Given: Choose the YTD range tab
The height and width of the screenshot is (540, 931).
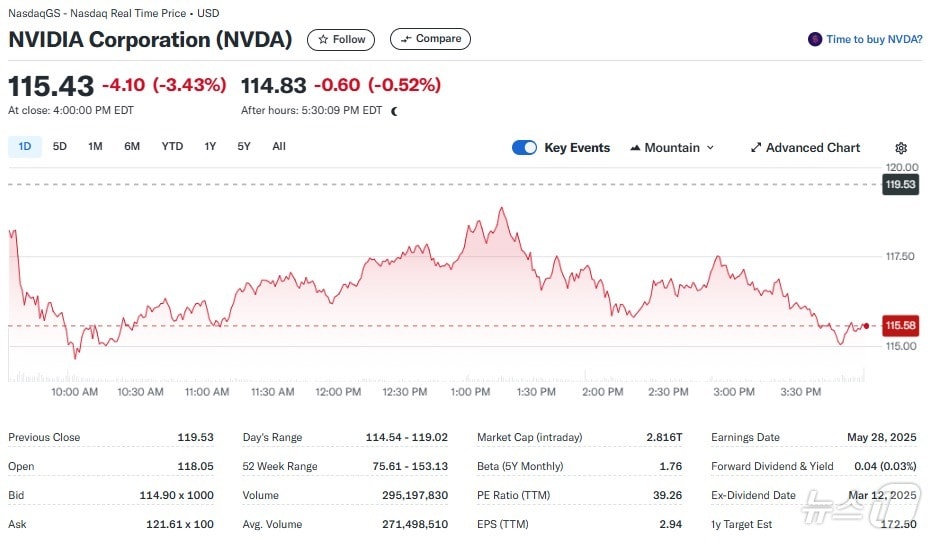Looking at the screenshot, I should coord(172,147).
